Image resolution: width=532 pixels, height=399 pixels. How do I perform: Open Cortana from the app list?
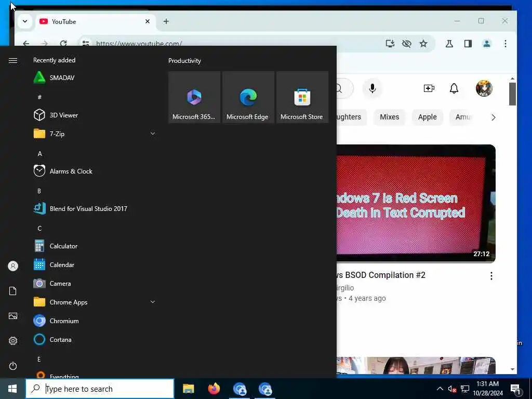coord(95,339)
